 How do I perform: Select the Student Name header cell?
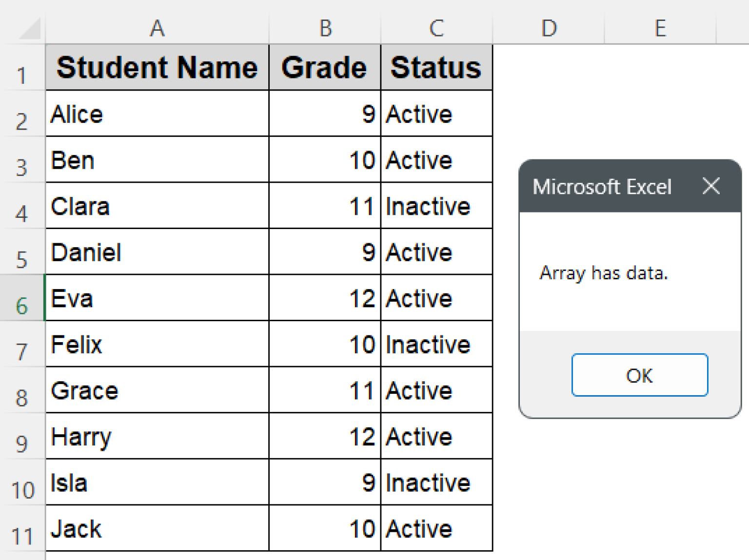click(157, 67)
